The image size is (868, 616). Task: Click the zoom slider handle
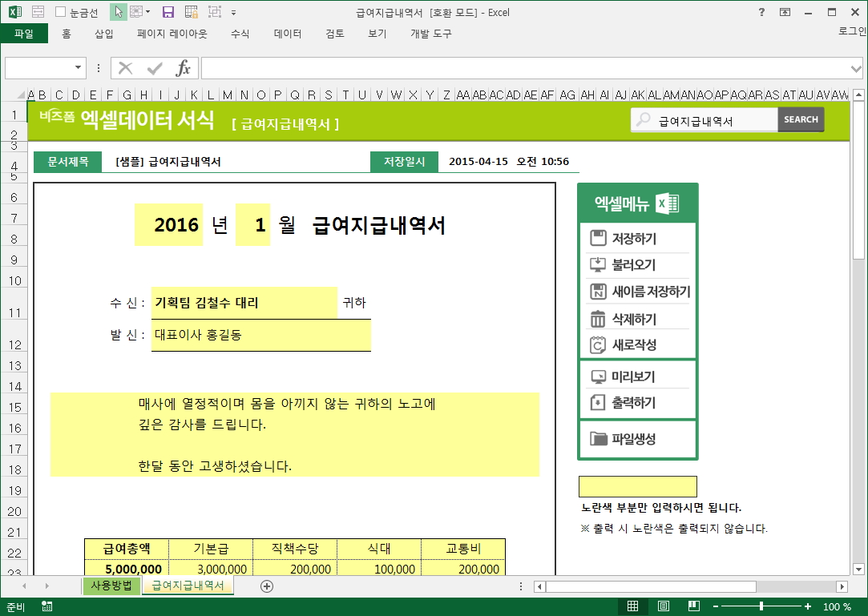click(x=761, y=606)
